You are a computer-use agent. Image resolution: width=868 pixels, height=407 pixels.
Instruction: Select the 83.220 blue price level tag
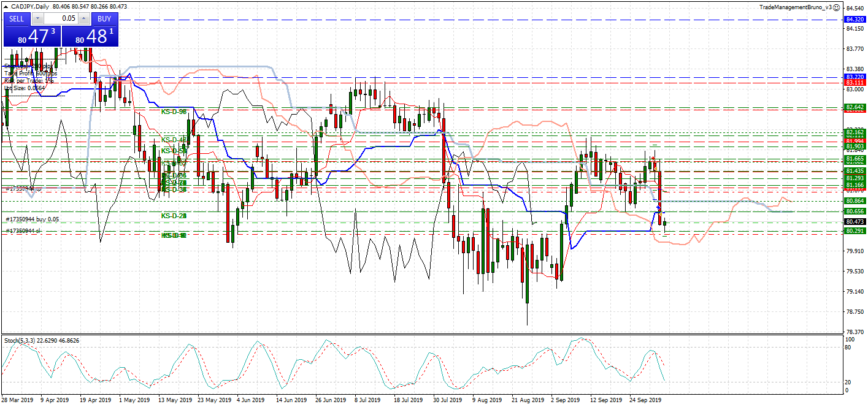point(855,77)
